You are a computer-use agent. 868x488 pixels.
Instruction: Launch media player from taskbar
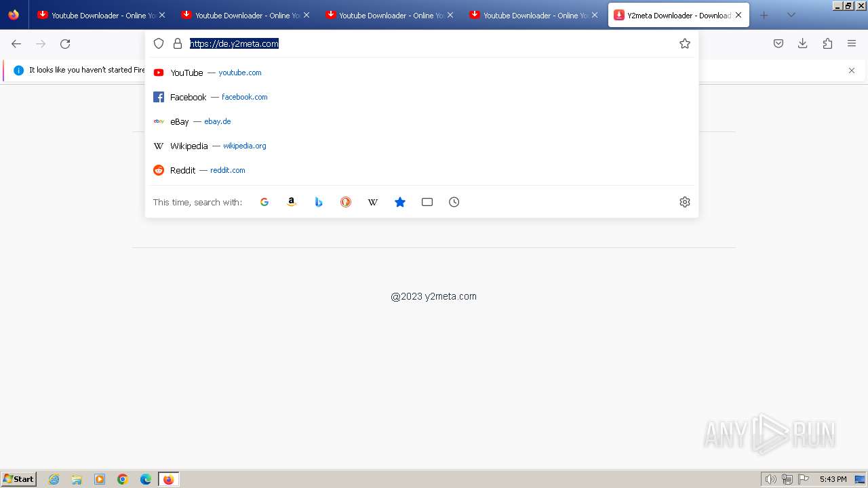coord(100,479)
